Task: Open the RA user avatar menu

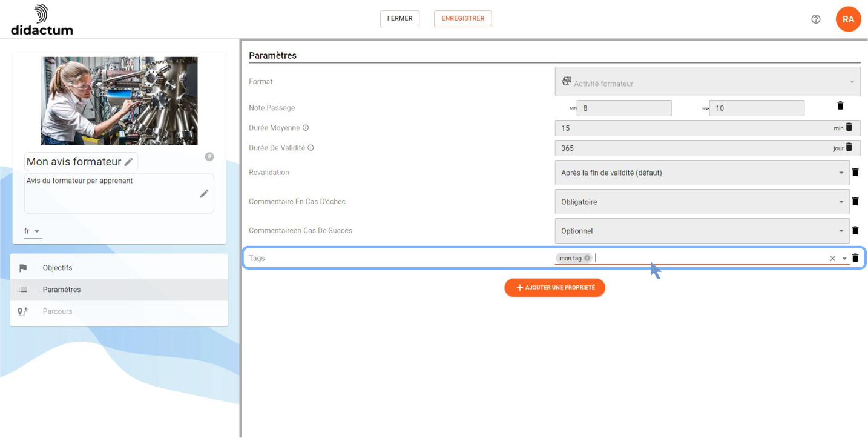Action: 848,19
